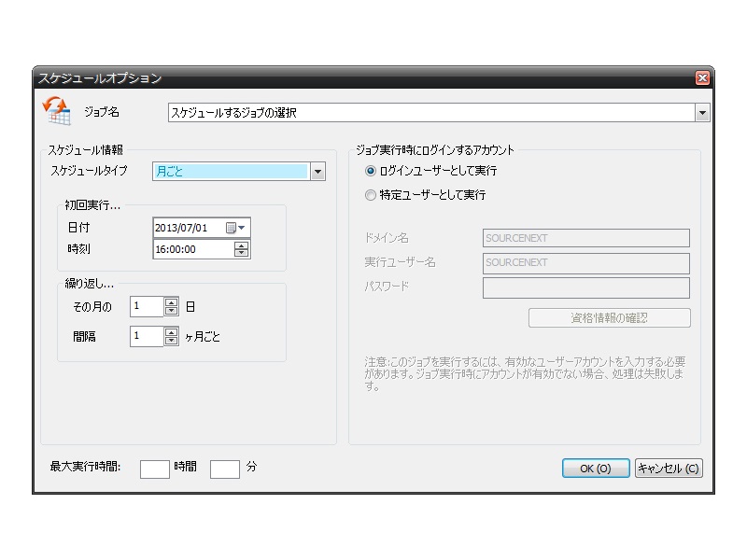
Task: Click the 時間 box for 最大実行時間
Action: [155, 469]
